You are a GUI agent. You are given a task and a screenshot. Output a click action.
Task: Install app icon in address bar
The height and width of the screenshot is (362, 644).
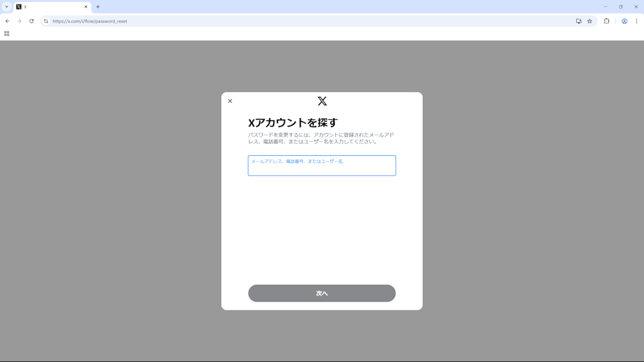point(579,21)
